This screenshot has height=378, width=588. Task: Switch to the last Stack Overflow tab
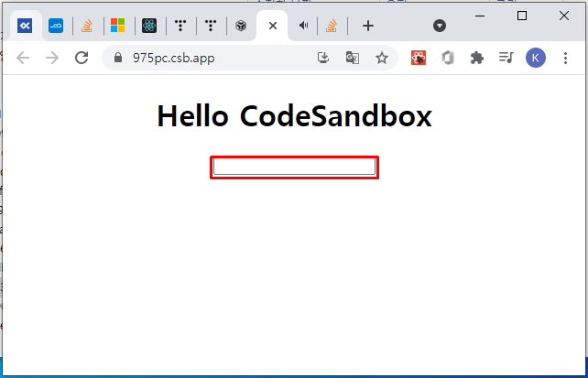[x=332, y=26]
